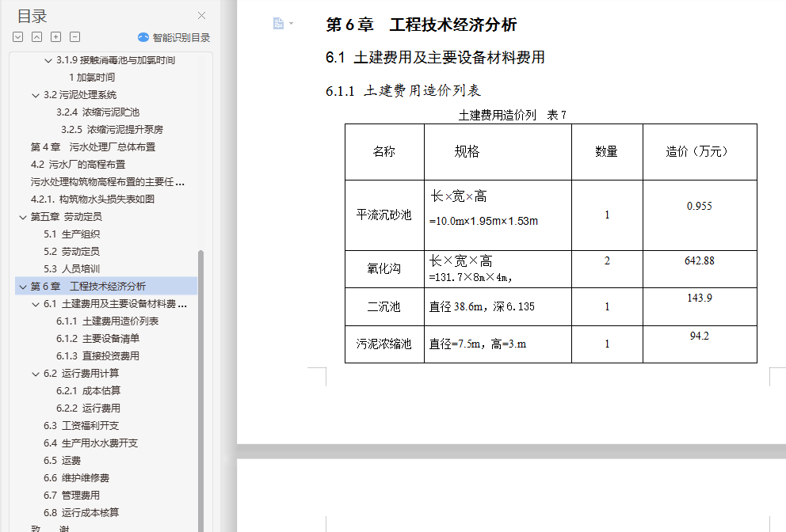Jump to 6.3 工资福利开支
This screenshot has width=786, height=532.
click(81, 426)
